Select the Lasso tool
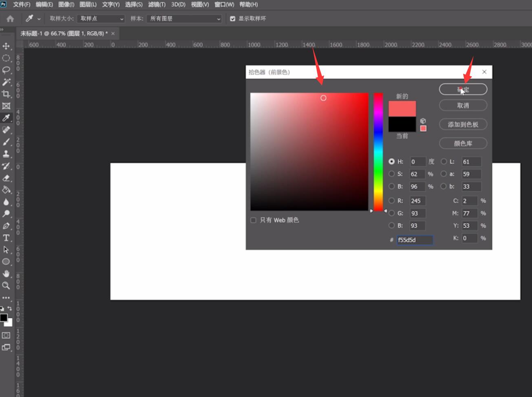The image size is (532, 397). tap(6, 70)
